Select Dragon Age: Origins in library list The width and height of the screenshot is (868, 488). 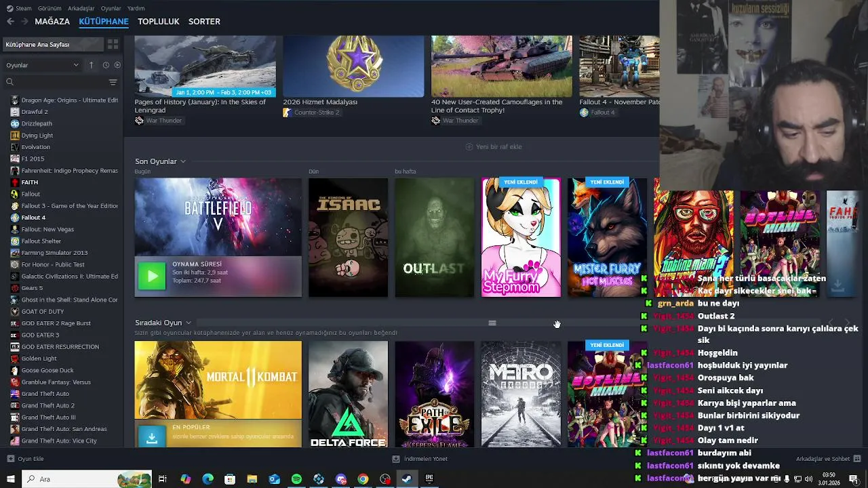click(x=64, y=100)
